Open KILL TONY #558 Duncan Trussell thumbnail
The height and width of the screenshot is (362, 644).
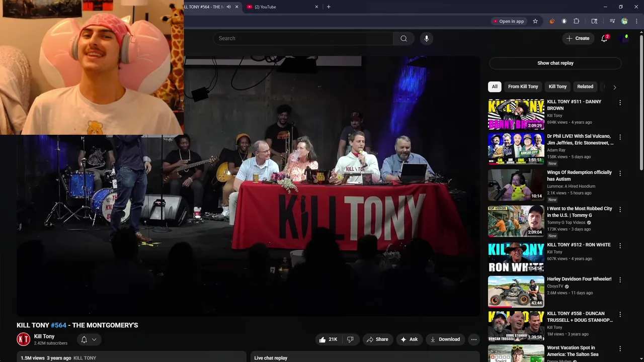516,326
